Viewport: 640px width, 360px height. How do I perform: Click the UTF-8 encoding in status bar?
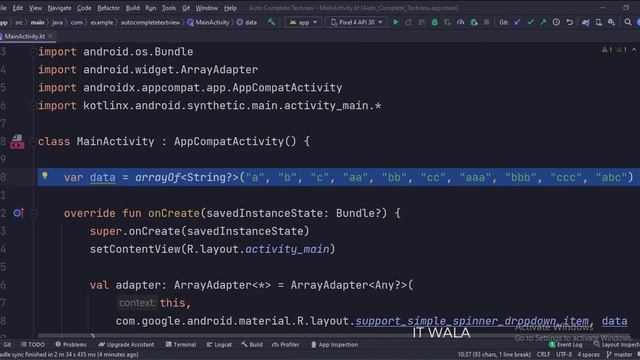click(x=564, y=354)
